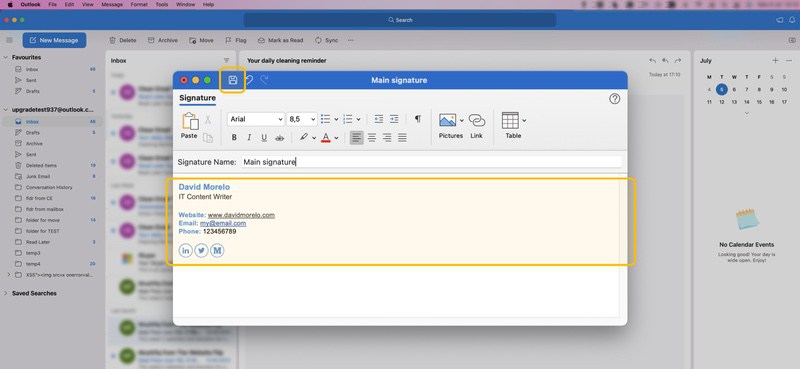Collapse the Favourites section
This screenshot has height=369, width=800.
(x=6, y=57)
